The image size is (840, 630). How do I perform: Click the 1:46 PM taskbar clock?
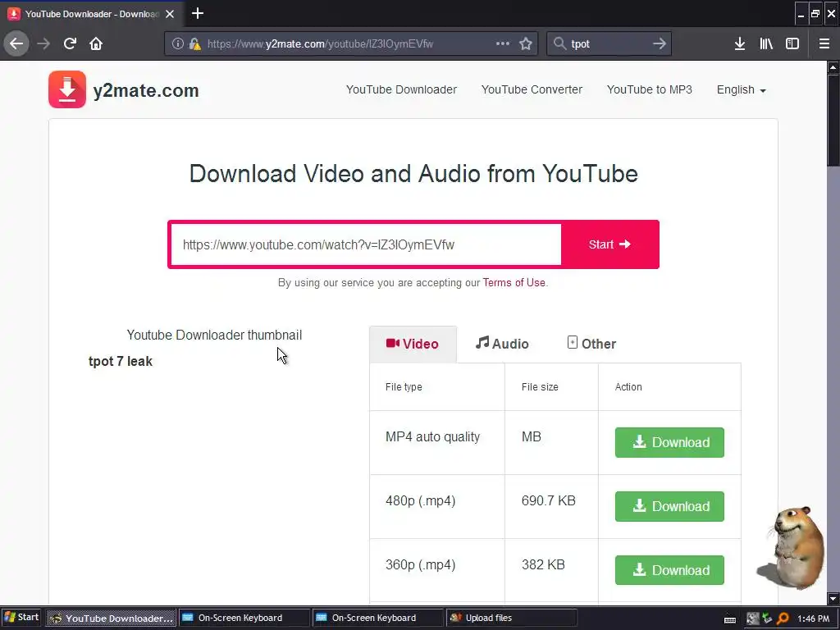click(x=813, y=619)
